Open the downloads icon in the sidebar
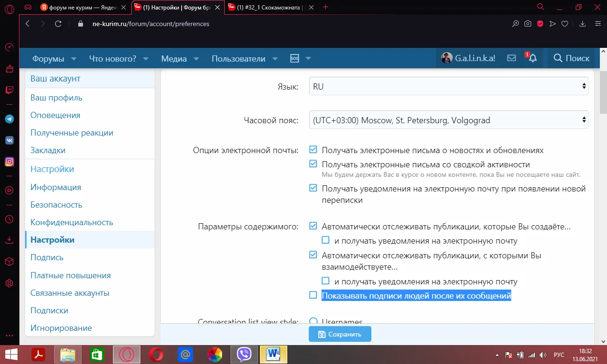Image resolution: width=607 pixels, height=364 pixels. (x=9, y=240)
